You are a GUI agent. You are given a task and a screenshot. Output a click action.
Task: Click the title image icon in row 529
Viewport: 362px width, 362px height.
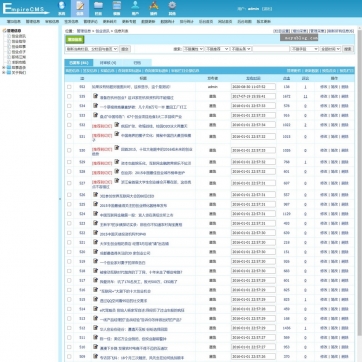pyautogui.click(x=116, y=162)
